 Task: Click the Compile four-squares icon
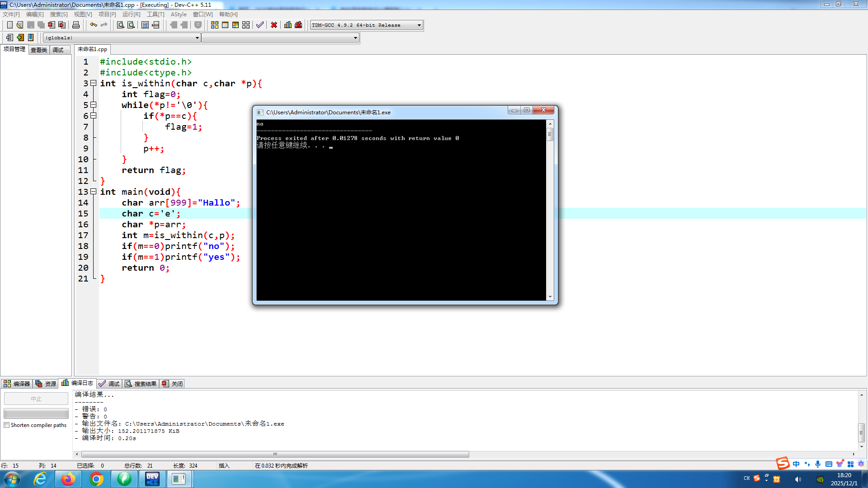click(x=215, y=25)
